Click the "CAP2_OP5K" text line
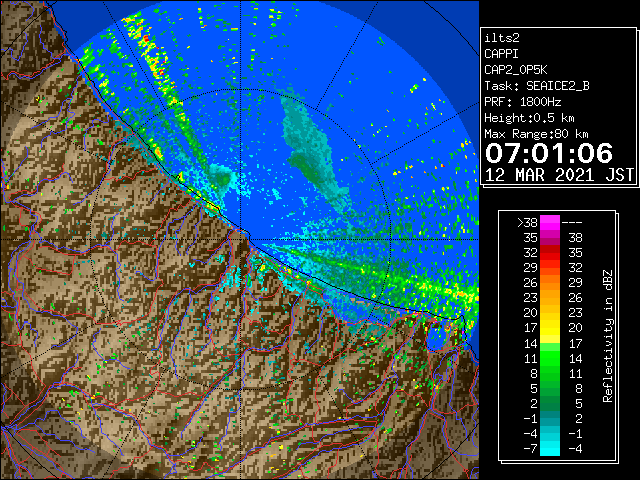 point(516,70)
